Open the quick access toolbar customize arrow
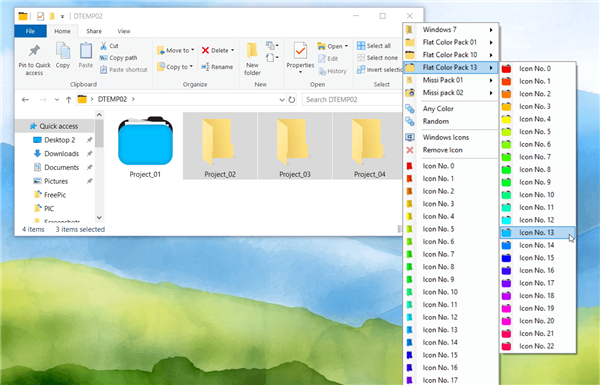Screen dimensions: 600x385 tap(62, 16)
